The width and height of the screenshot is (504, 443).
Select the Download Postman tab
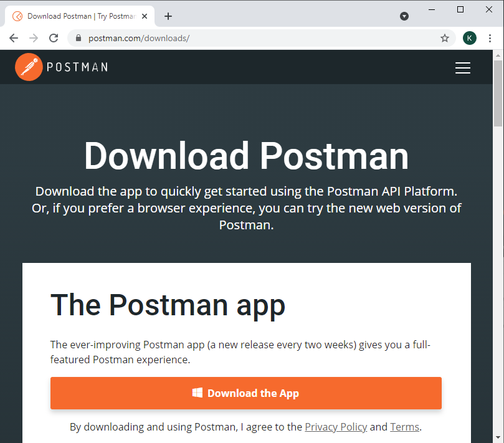78,16
